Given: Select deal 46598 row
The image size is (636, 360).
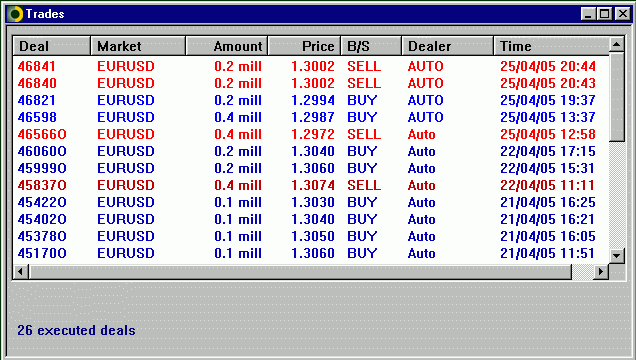Looking at the screenshot, I should click(x=311, y=117).
